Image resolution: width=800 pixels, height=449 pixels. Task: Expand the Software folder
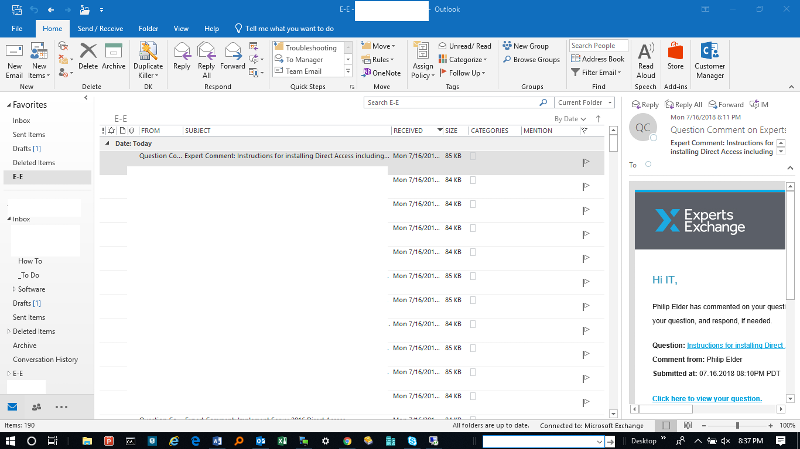[x=14, y=289]
